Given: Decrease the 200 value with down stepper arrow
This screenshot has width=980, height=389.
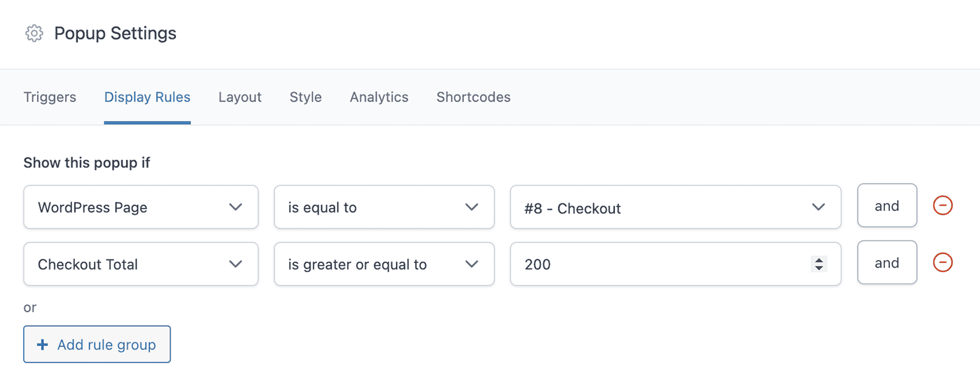Looking at the screenshot, I should 819,268.
